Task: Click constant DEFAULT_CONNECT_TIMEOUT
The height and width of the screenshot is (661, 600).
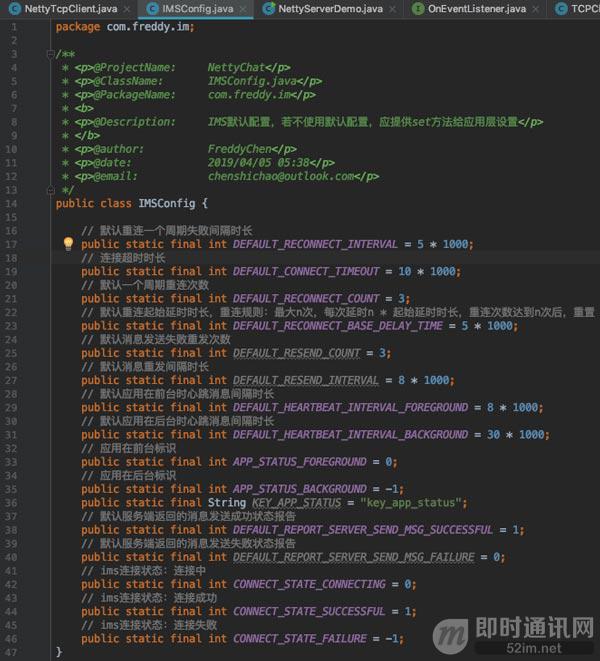Action: [306, 271]
